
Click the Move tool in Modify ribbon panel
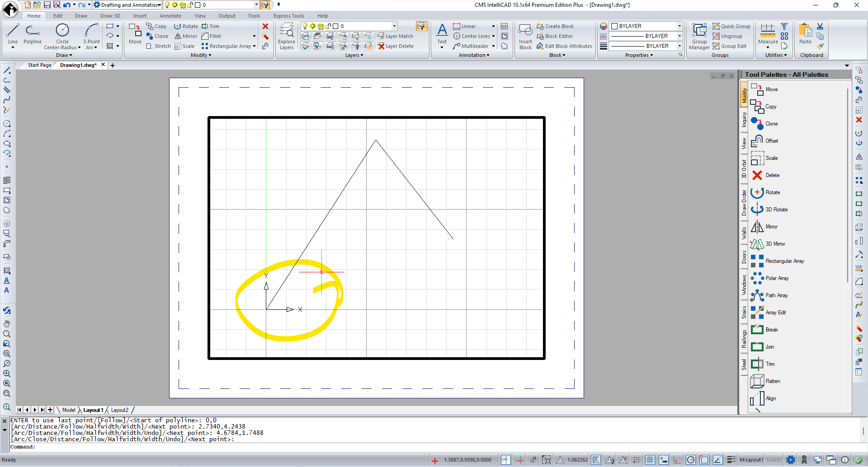coord(135,34)
